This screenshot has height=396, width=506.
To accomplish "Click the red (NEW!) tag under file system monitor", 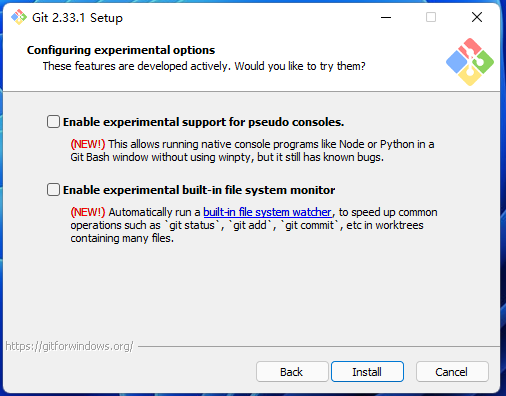I will point(88,212).
